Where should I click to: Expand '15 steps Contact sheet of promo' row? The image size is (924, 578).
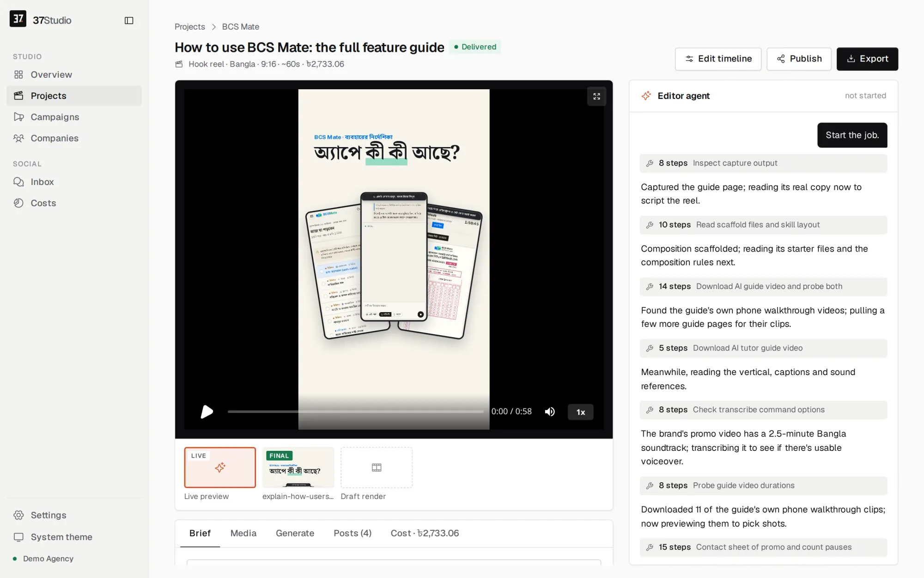[x=763, y=547]
